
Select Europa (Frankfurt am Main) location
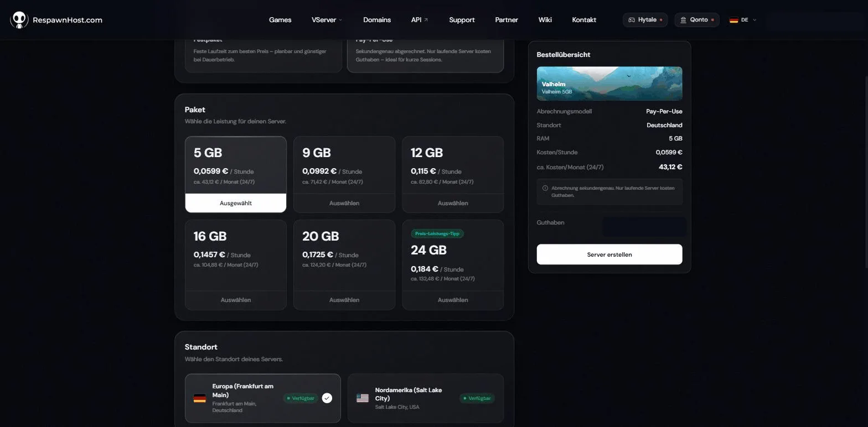(x=263, y=398)
